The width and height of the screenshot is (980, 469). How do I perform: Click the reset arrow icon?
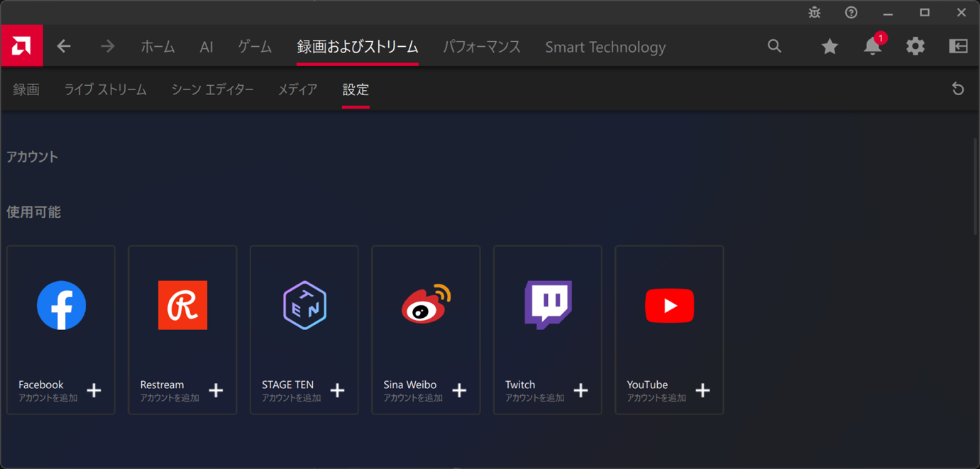point(958,89)
